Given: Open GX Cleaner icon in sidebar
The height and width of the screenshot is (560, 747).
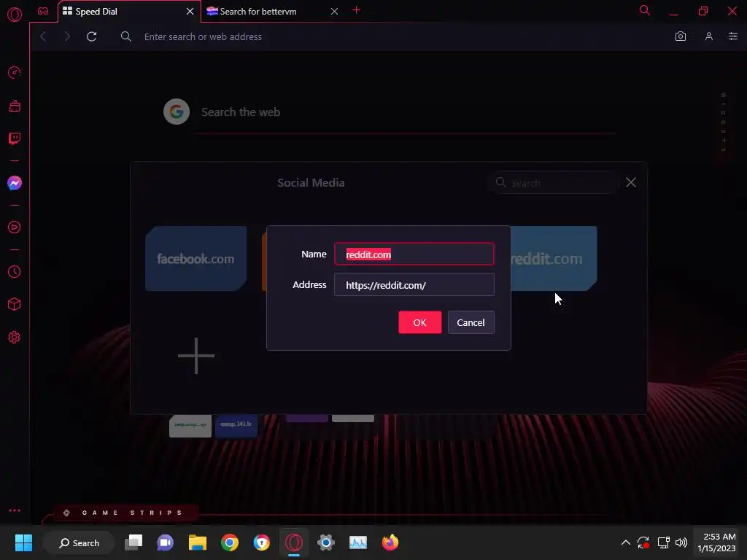Looking at the screenshot, I should [x=15, y=106].
